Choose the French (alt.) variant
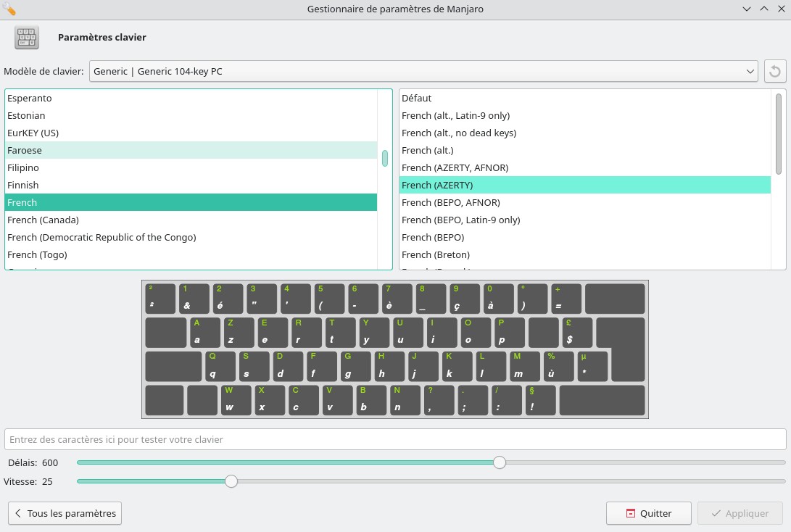The width and height of the screenshot is (791, 532). coord(585,150)
